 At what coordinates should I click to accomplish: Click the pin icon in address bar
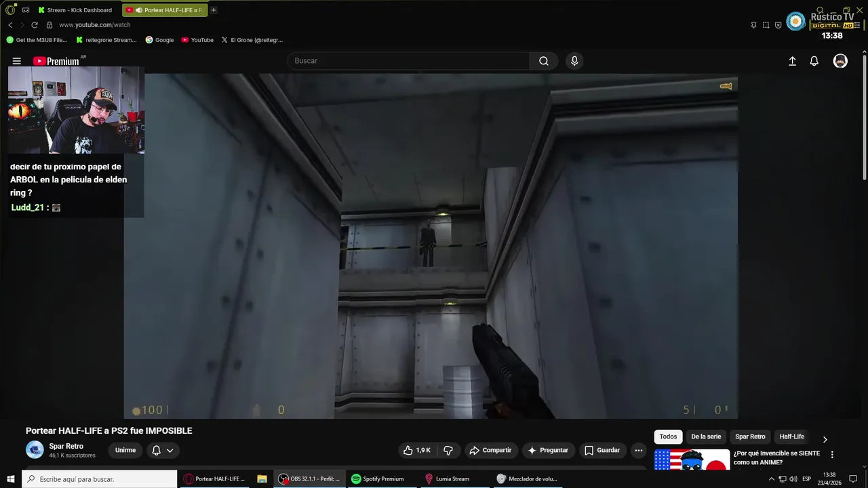(753, 25)
